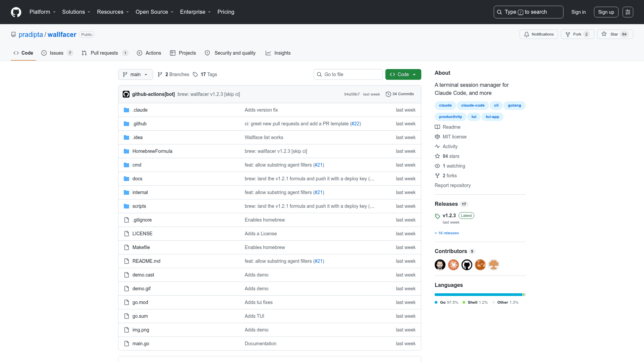View the 17 Tags link
644x362 pixels.
click(x=205, y=74)
